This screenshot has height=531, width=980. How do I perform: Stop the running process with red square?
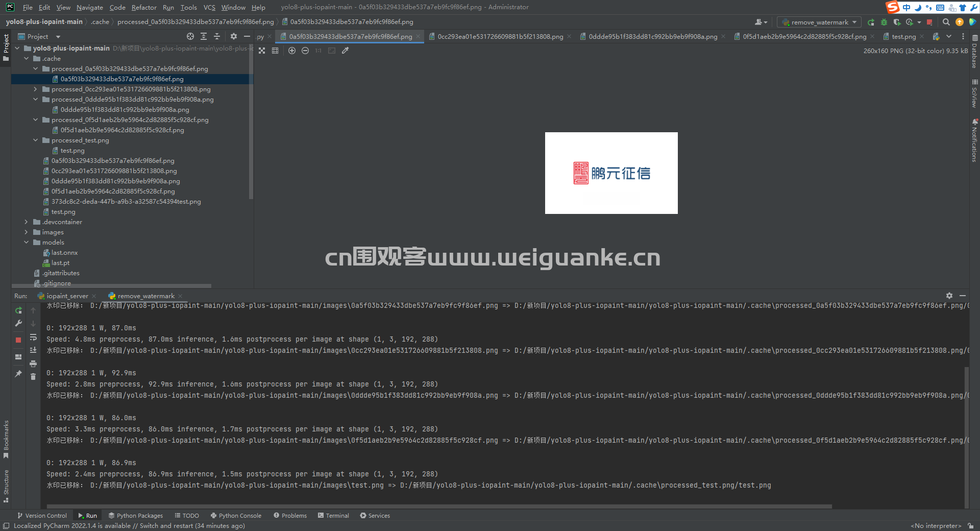[x=18, y=340]
